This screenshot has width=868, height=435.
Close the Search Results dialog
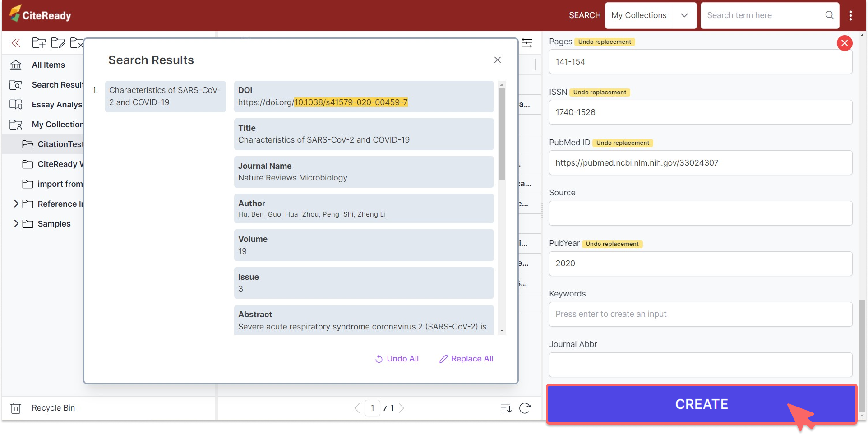click(x=498, y=60)
